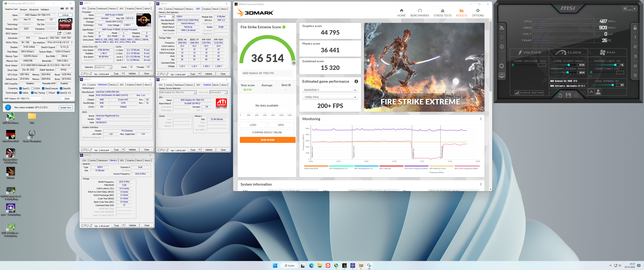Open BENCHMARKS section in 3DMark
Image resolution: width=644 pixels, height=270 pixels.
pos(420,13)
